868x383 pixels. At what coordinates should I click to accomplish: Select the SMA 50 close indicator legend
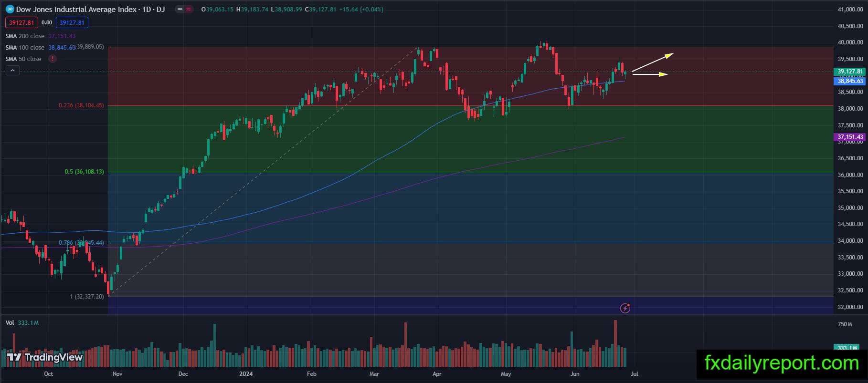click(23, 59)
